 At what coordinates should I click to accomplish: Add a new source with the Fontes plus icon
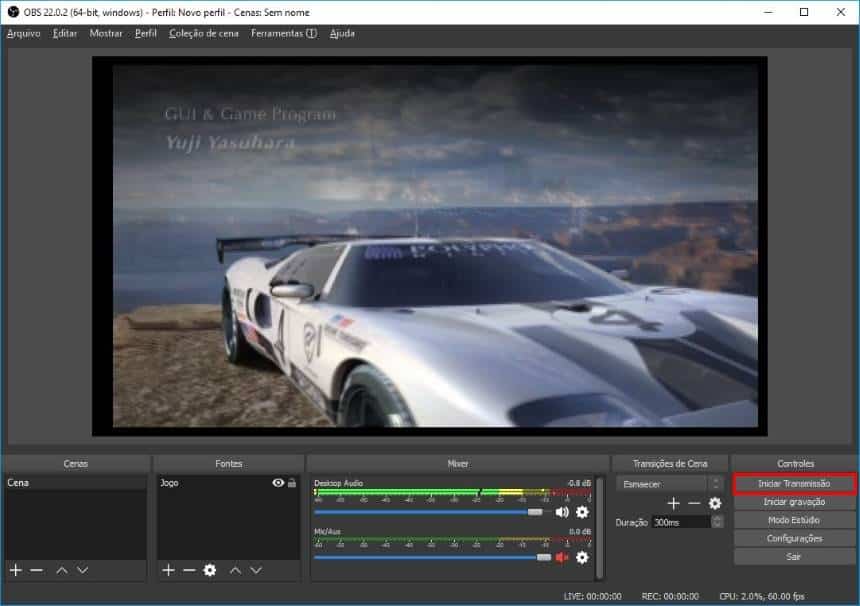click(x=168, y=570)
